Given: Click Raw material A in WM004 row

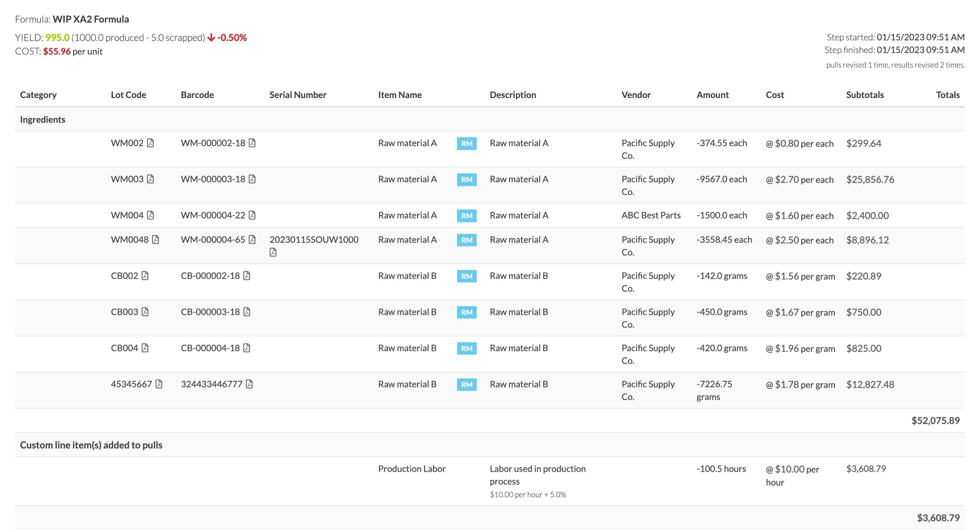Looking at the screenshot, I should [x=407, y=215].
